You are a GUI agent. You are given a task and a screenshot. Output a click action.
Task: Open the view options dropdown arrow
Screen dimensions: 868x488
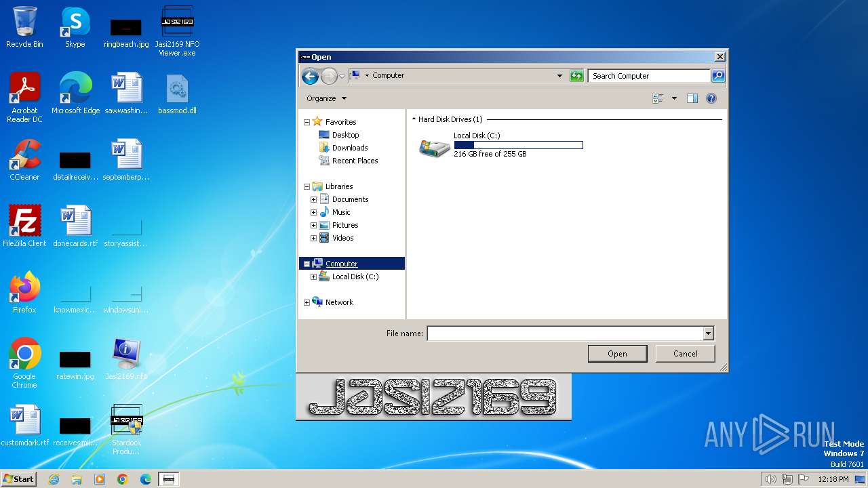pyautogui.click(x=674, y=98)
